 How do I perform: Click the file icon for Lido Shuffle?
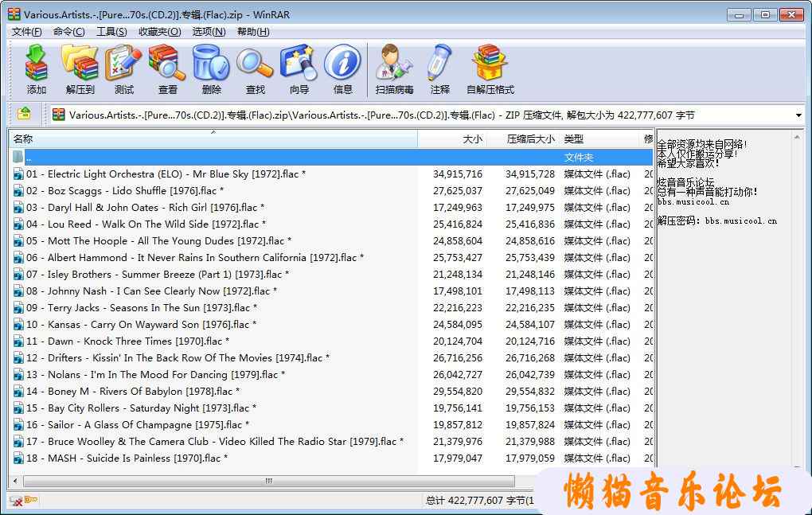[x=18, y=190]
